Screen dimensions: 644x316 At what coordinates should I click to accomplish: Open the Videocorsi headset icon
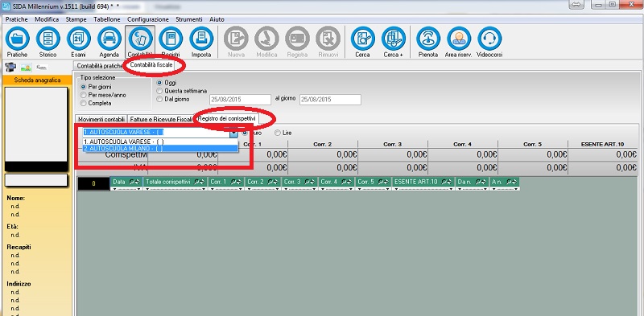tap(489, 39)
